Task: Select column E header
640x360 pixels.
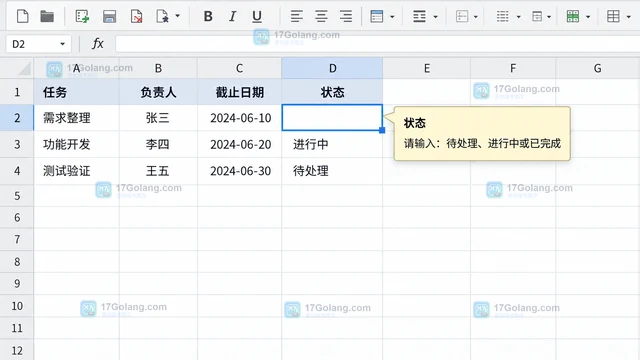Action: (x=427, y=68)
